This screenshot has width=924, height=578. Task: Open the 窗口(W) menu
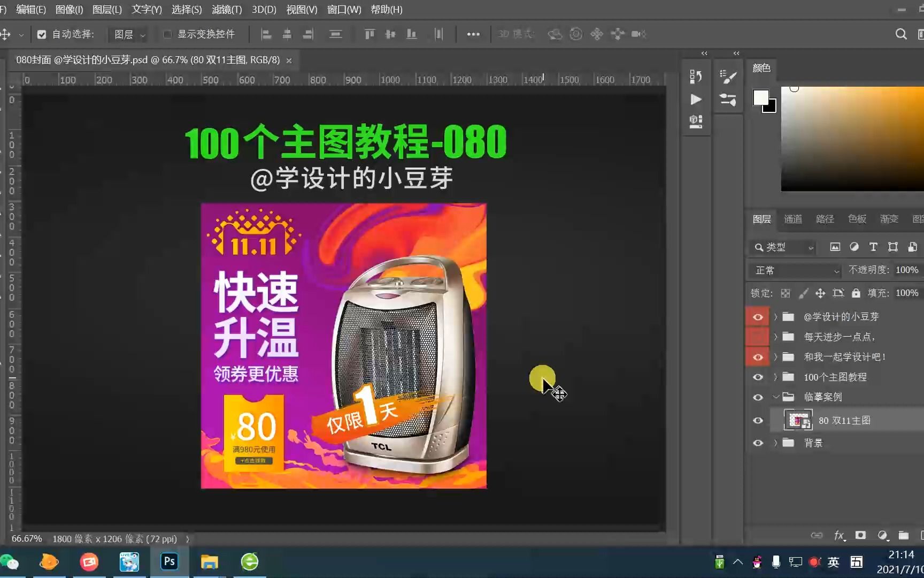point(344,10)
